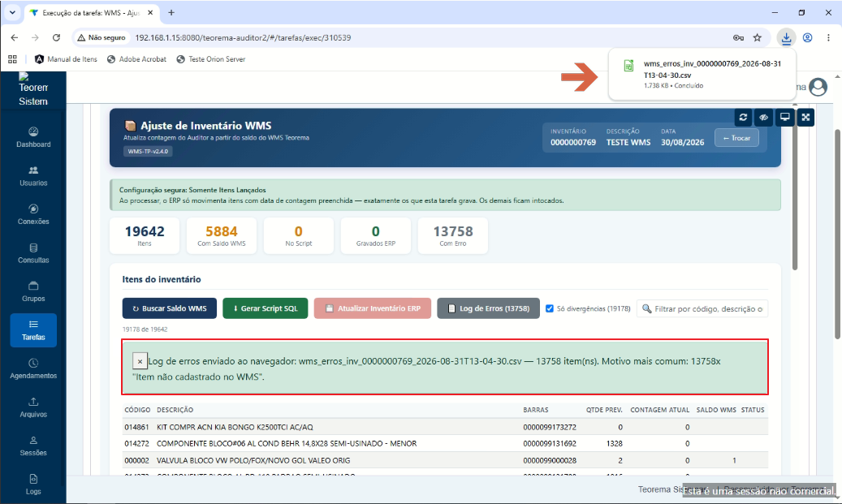Open the Dashboard sidebar item
Viewport: 842px width, 504px height.
(x=33, y=137)
